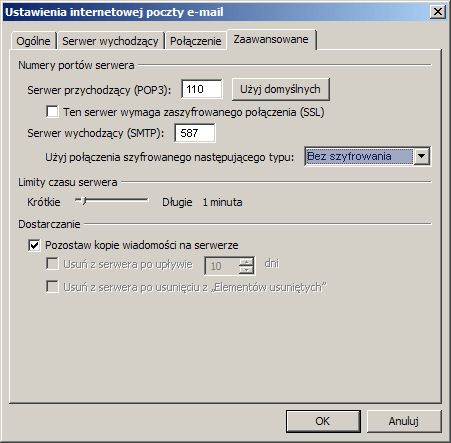
Task: Click the Zaawansowane tab
Action: click(x=271, y=39)
